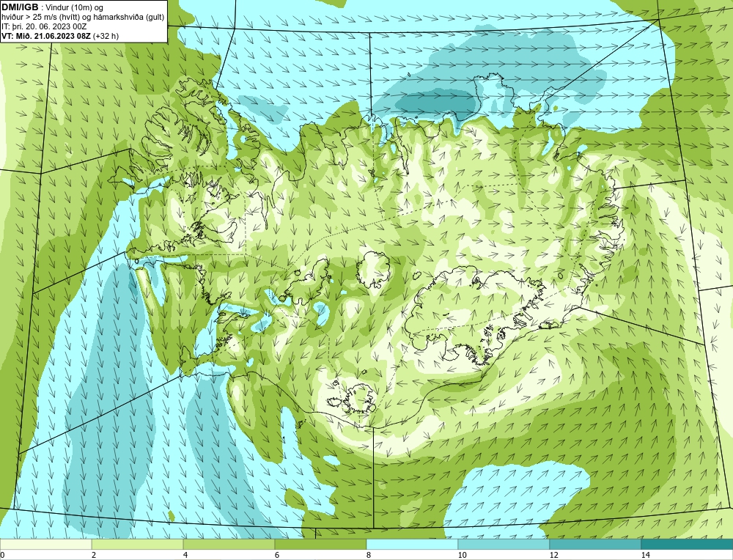The height and width of the screenshot is (560, 733).
Task: Click the 2–4 m/s light green swatch
Action: [138, 545]
